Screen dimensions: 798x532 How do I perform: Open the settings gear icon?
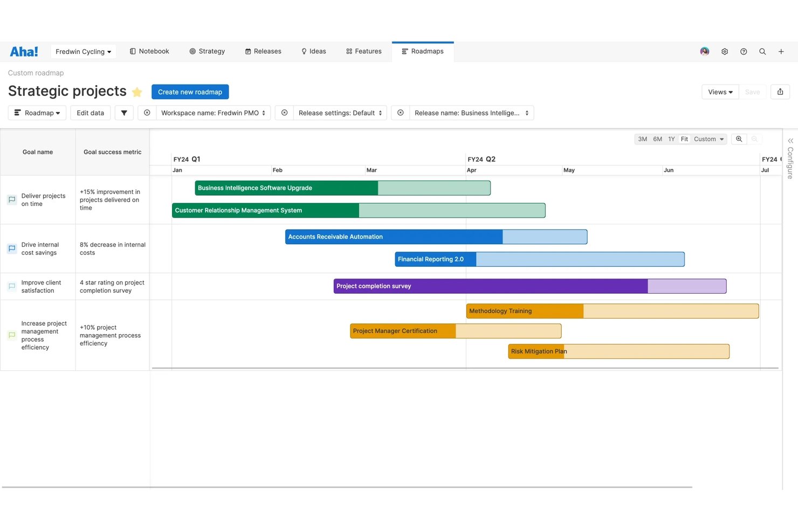tap(725, 52)
